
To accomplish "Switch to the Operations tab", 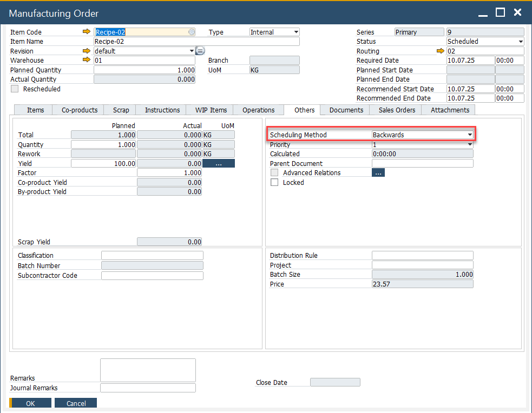I will (x=258, y=110).
